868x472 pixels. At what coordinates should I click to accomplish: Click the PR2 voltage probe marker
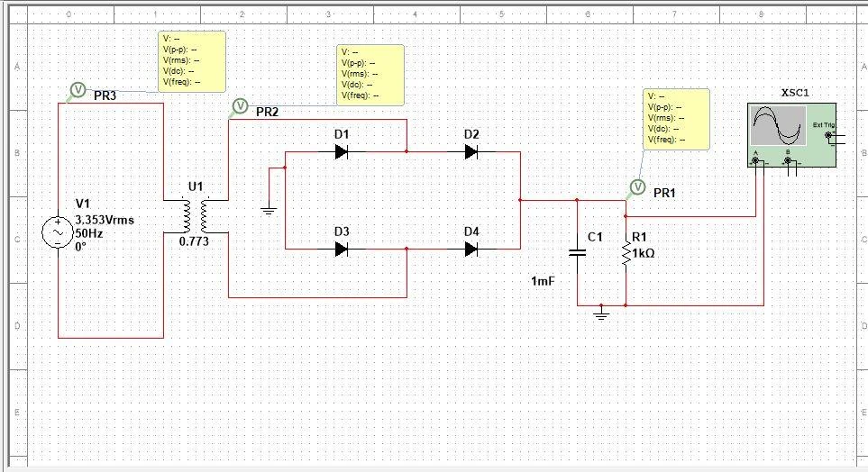coord(240,105)
